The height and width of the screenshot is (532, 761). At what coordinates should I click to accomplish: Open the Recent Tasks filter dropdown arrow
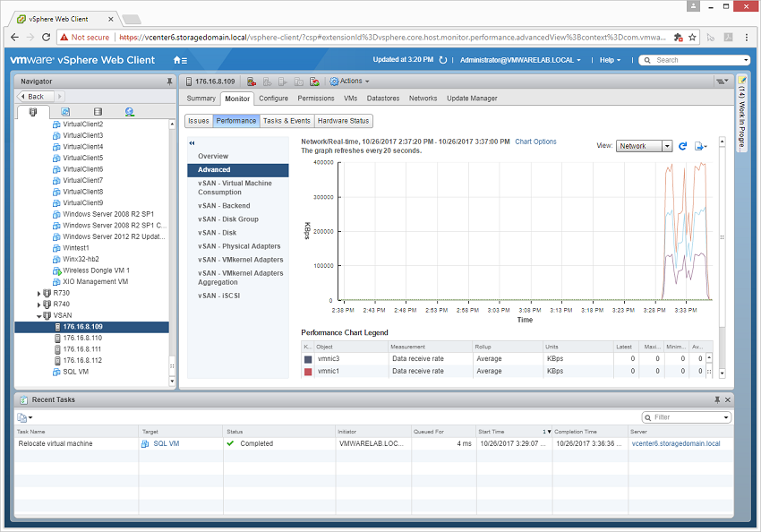[x=726, y=417]
